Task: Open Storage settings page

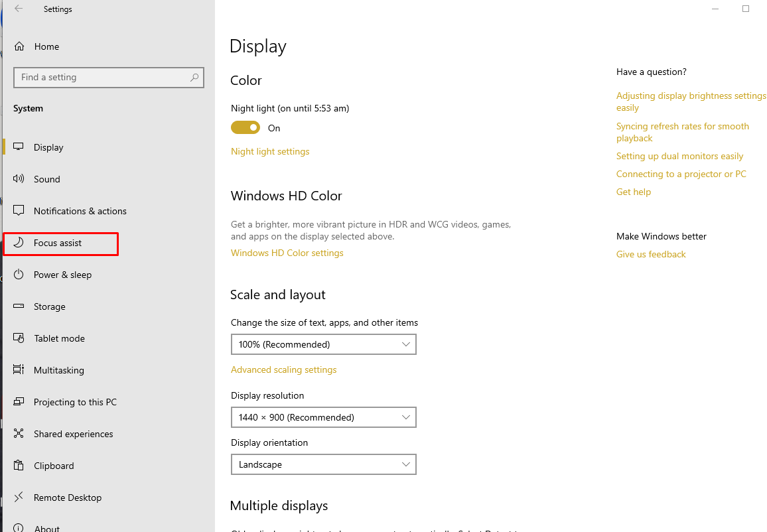Action: pos(49,306)
